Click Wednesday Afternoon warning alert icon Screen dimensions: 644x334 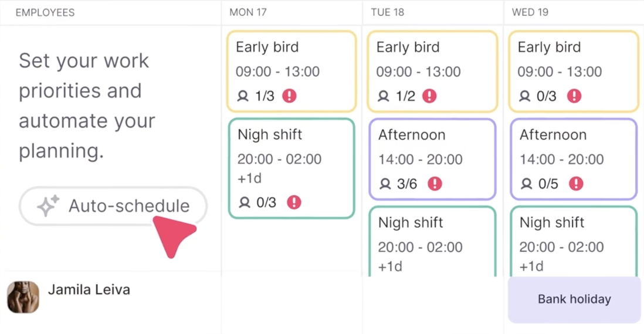point(577,184)
